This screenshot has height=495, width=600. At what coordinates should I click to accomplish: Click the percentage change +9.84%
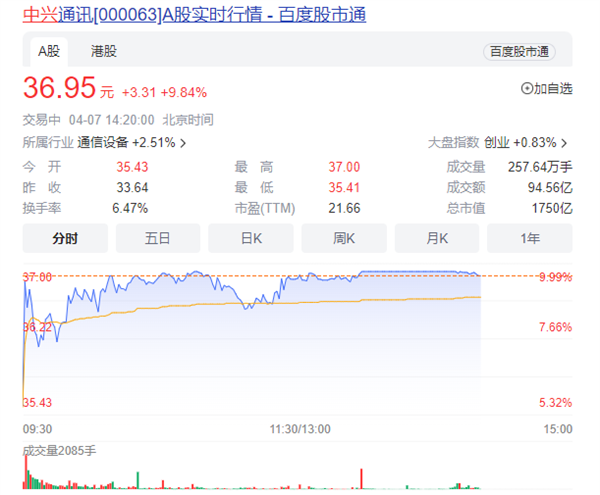pos(184,93)
